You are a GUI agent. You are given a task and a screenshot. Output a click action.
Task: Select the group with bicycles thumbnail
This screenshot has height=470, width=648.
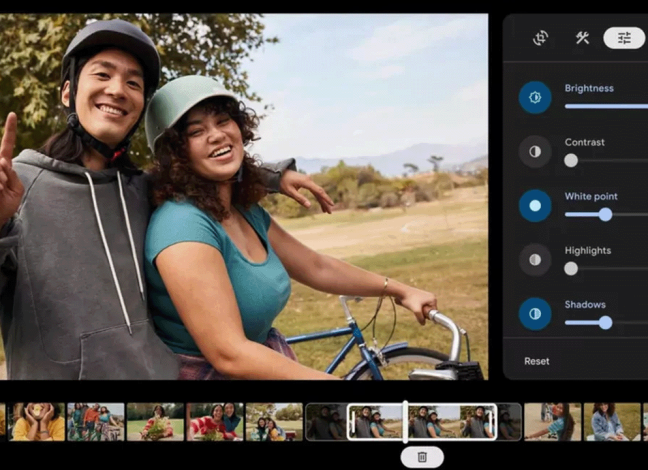96,422
